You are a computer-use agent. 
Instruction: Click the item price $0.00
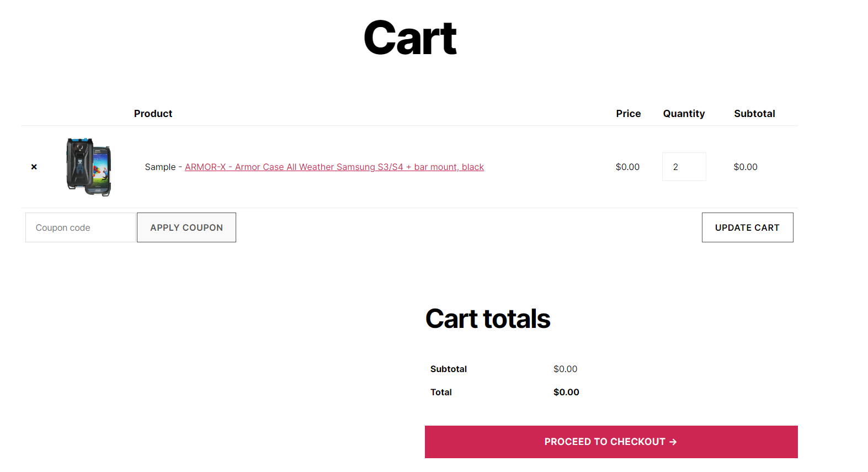coord(627,167)
